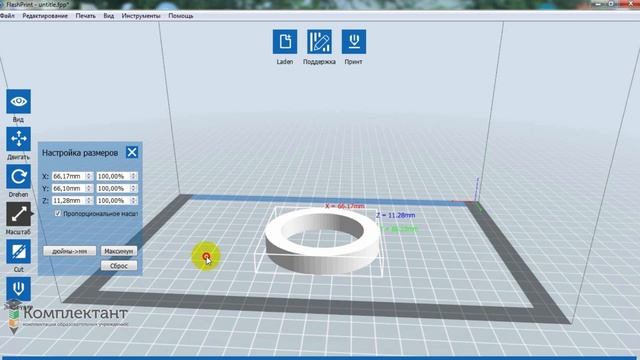
Task: Click the X = 66.17mm dimension label
Action: coord(344,206)
